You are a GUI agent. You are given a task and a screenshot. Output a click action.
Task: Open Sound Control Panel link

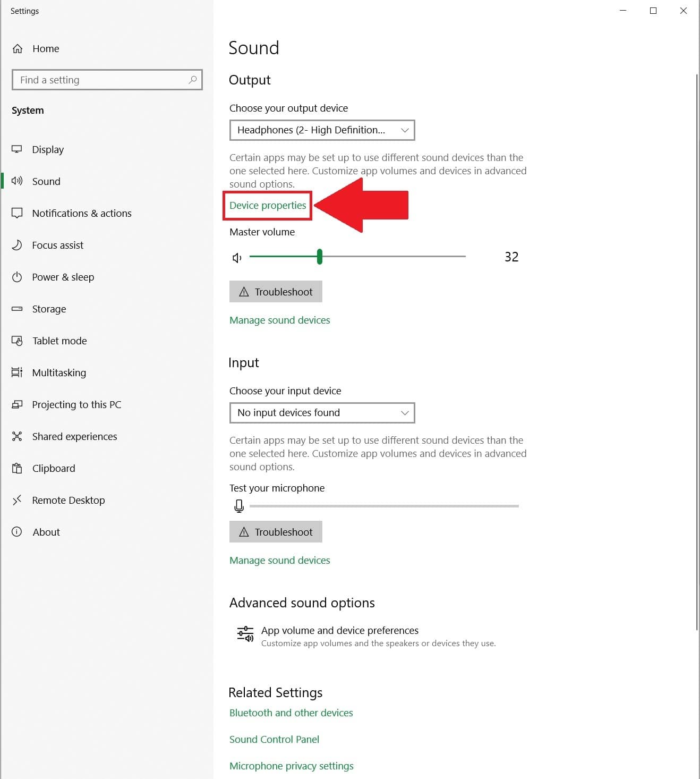[274, 739]
